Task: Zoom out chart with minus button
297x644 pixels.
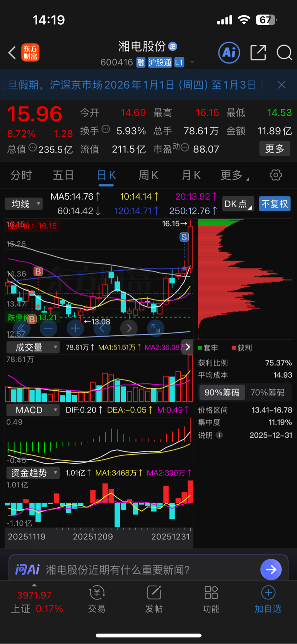Action: click(48, 328)
